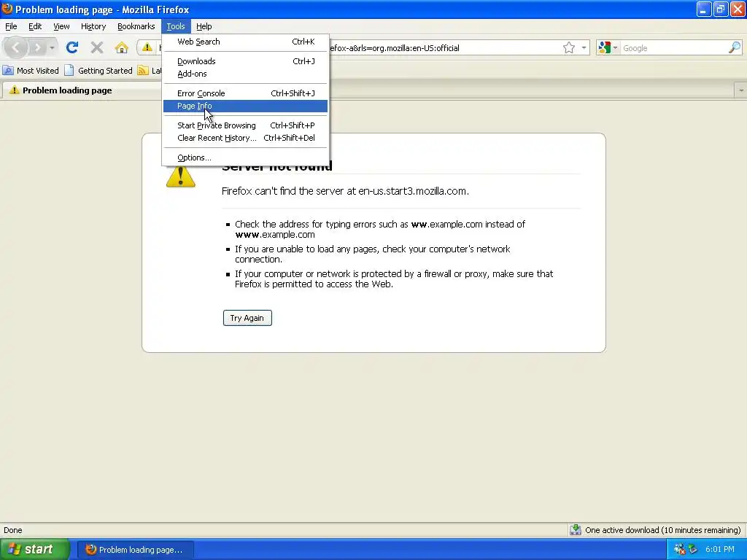Open the Bookmarks menu
Screen dimensions: 747x560
click(136, 26)
